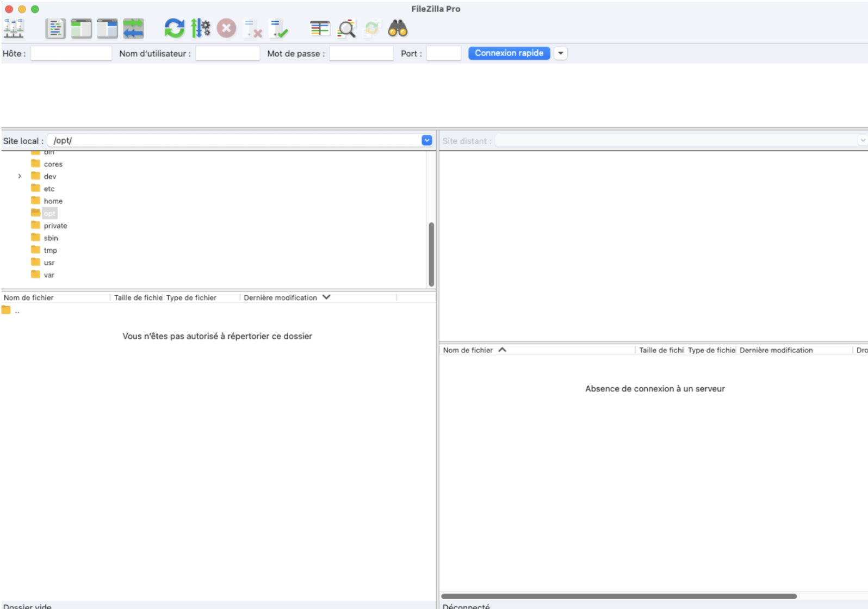Screen dimensions: 868x609
Task: Click the Site local path field
Action: point(234,141)
